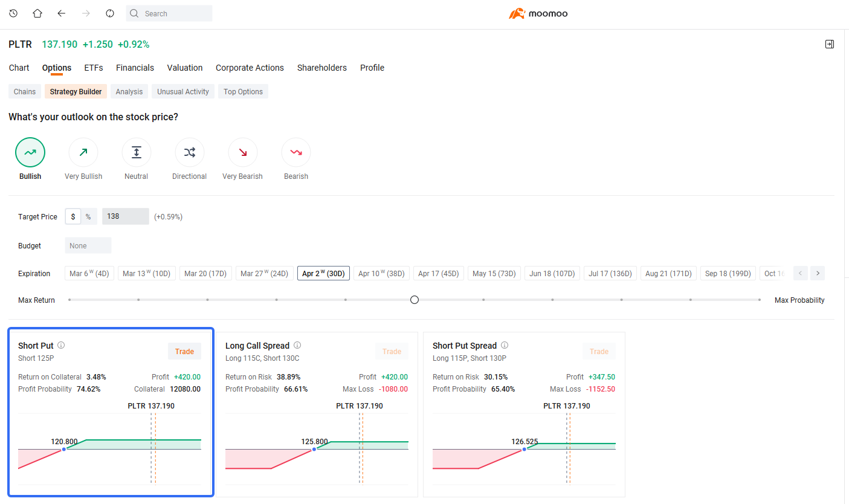
Task: Open info icon beside Short Put Spread
Action: (505, 346)
